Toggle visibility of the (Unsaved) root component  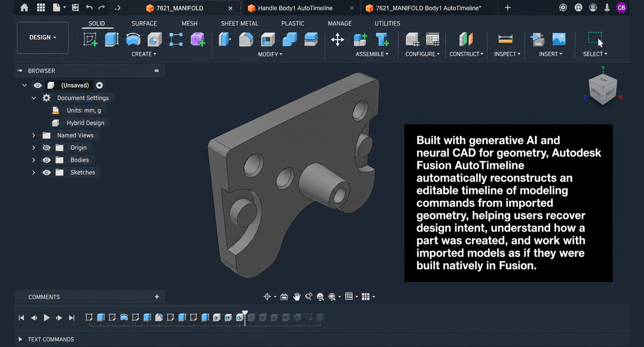click(38, 85)
